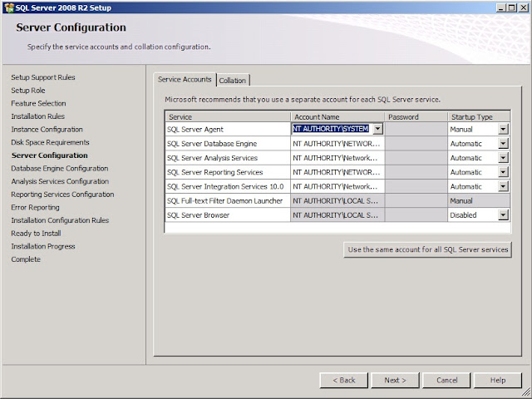Viewport: 532px width, 399px height.
Task: Click account name for Full-text Filter Daemon Launcher
Action: (337, 201)
